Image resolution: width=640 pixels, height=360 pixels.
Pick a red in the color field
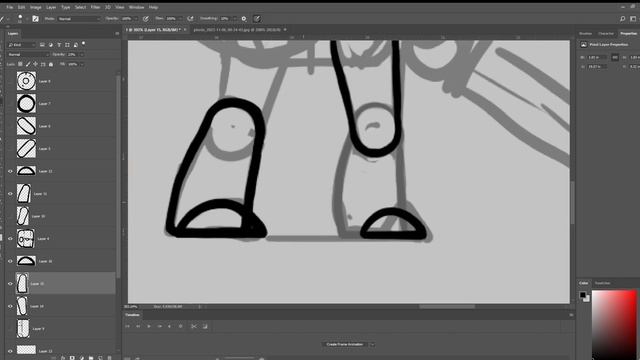coord(614,324)
